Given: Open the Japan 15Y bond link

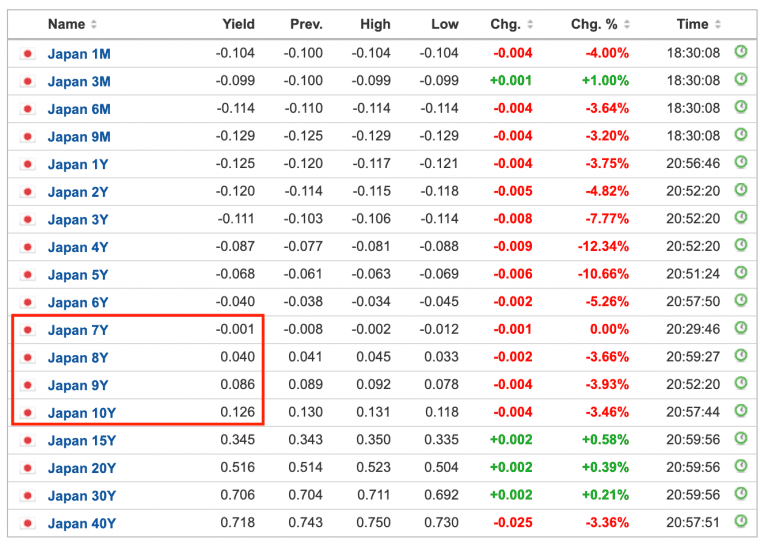Looking at the screenshot, I should click(82, 441).
